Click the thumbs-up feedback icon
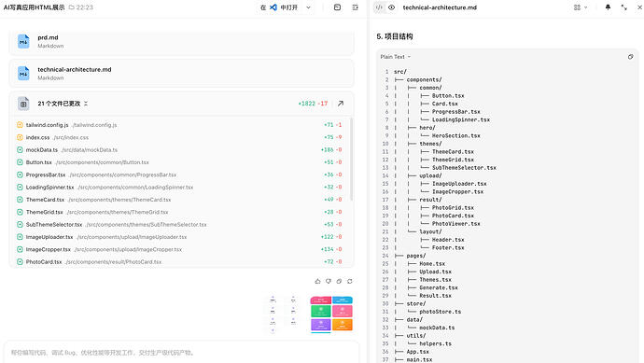 (317, 281)
